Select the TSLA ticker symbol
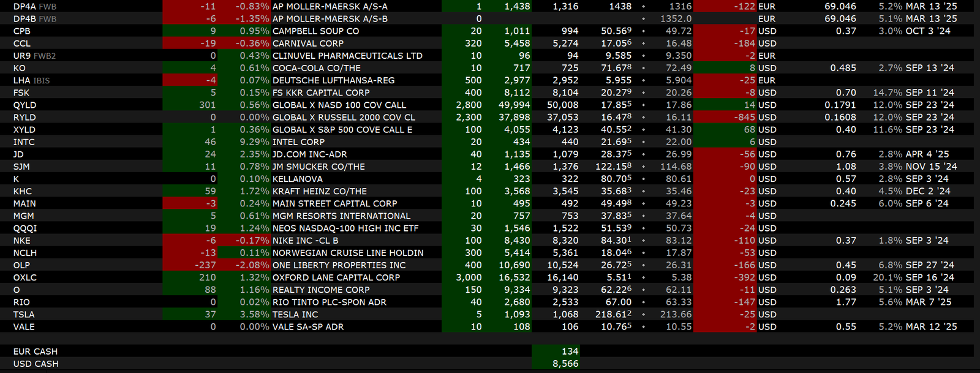 click(24, 314)
